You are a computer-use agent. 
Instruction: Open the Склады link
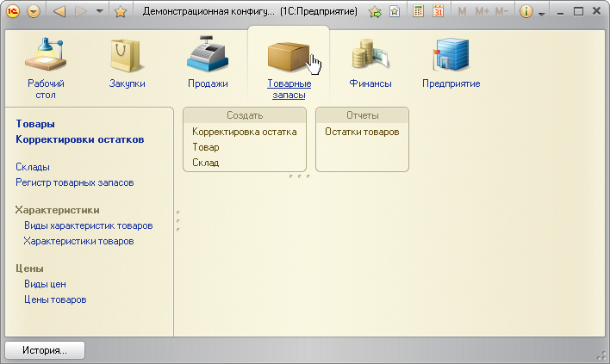(33, 167)
